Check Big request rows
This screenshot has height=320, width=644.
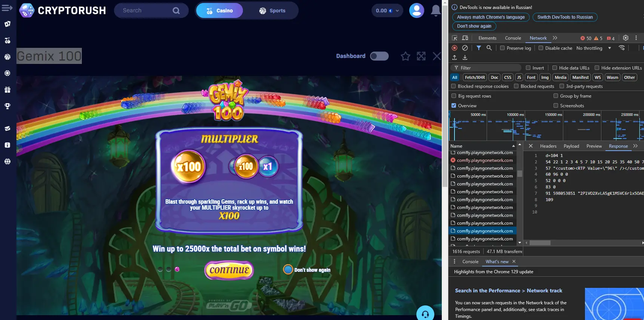click(x=454, y=96)
